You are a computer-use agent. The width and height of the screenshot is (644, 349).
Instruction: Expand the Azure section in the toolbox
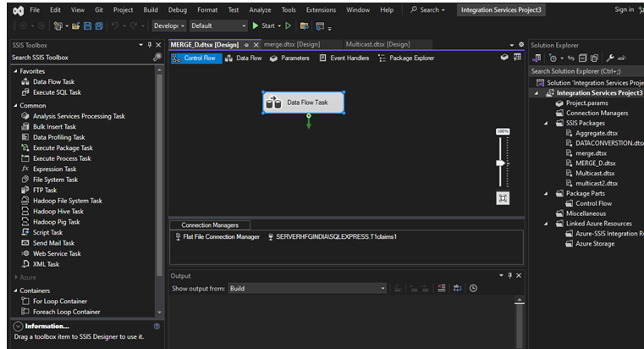(15, 277)
